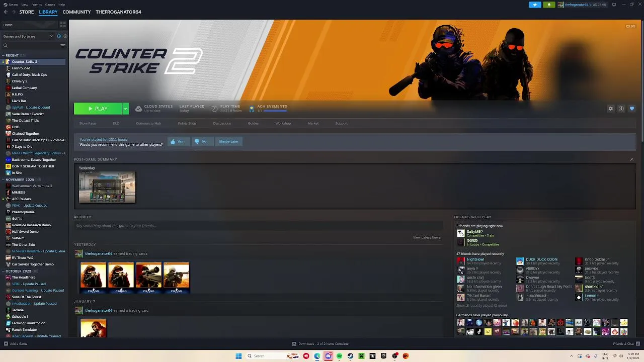This screenshot has height=362, width=644.
Task: Collapse the NOVEMBER 2025 category
Action: click(4, 179)
